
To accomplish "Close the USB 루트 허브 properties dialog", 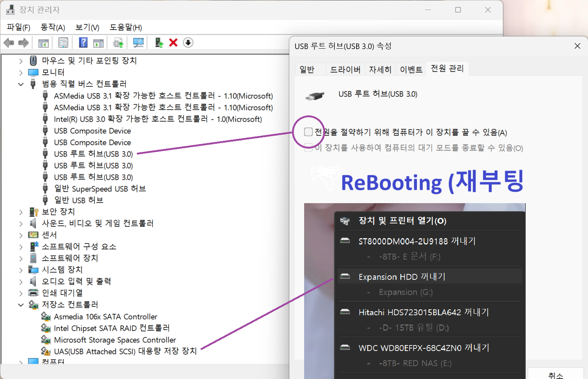I will tap(577, 46).
